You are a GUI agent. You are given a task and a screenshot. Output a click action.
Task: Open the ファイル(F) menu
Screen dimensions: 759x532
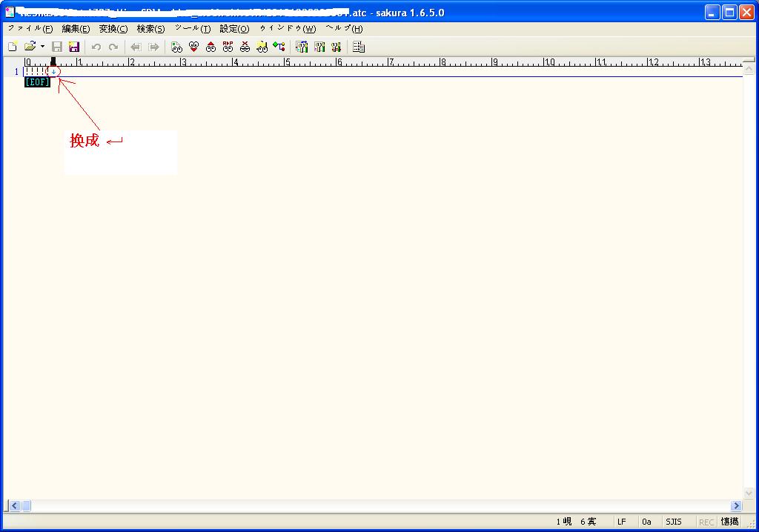point(30,29)
